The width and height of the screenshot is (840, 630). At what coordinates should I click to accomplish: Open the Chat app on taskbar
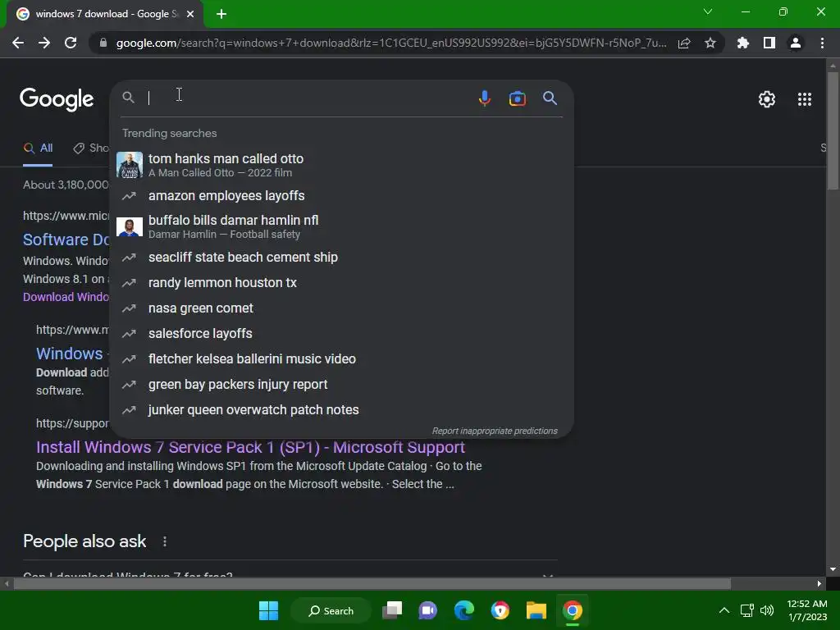coord(427,610)
